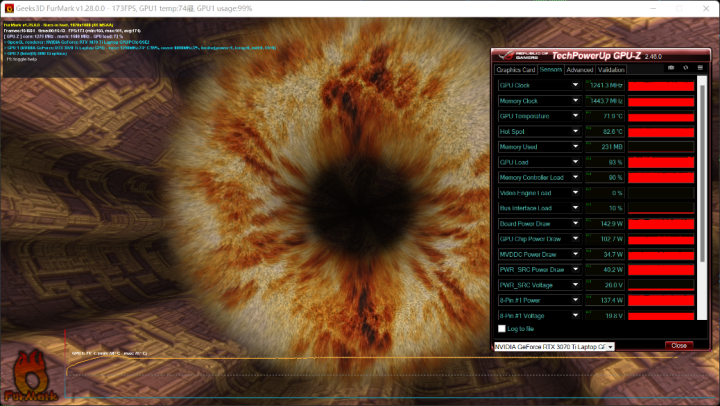Expand the Memory Controller Load dropdown
720x406 pixels.
575,177
